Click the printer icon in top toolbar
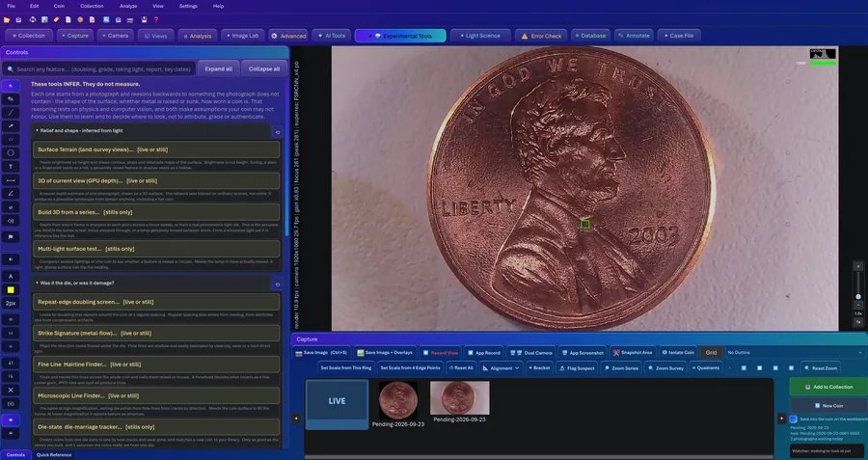This screenshot has height=460, width=868. pyautogui.click(x=32, y=20)
